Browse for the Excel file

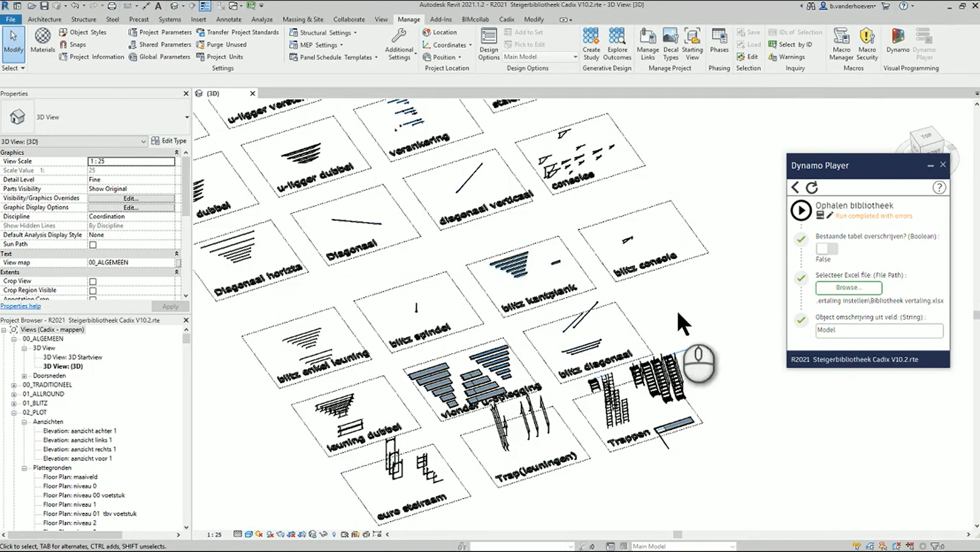(849, 287)
